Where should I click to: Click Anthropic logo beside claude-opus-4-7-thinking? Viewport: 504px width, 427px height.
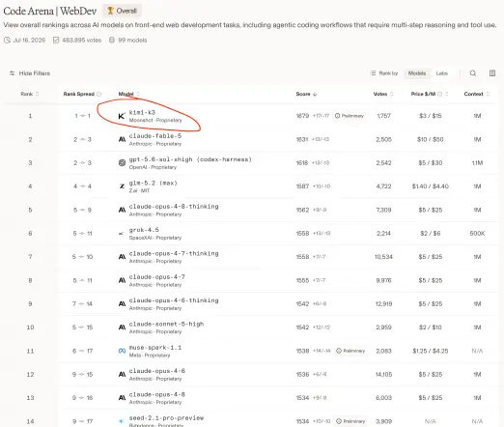coord(122,257)
